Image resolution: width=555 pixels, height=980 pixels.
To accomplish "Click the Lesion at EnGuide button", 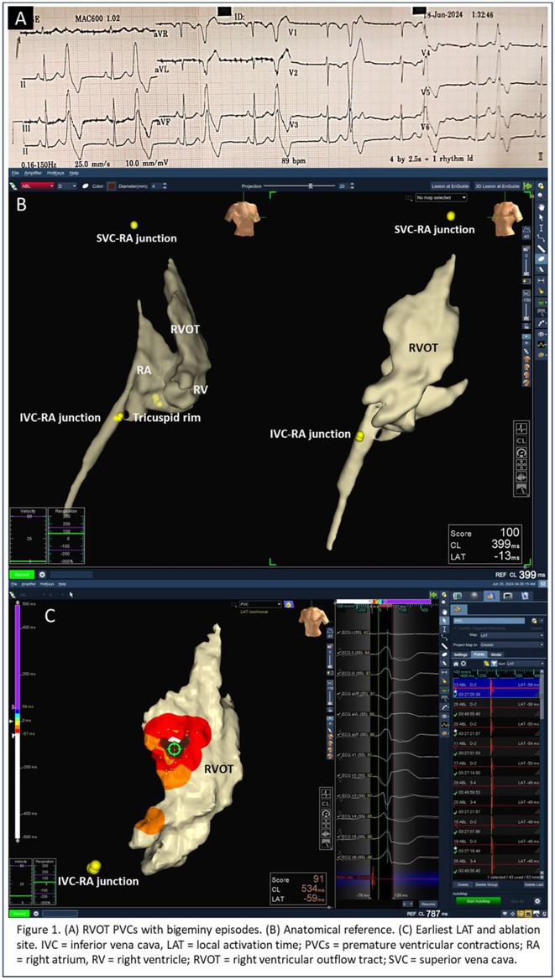I will pos(450,186).
